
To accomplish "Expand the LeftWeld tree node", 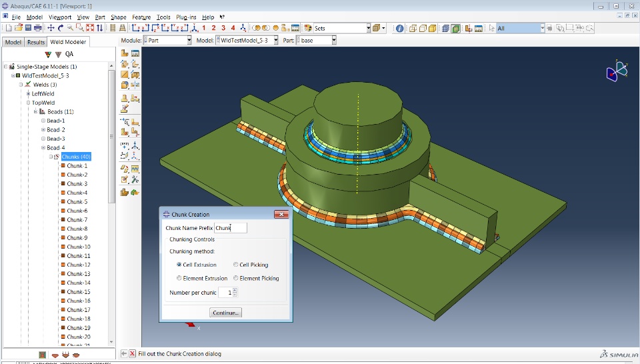I will point(29,94).
